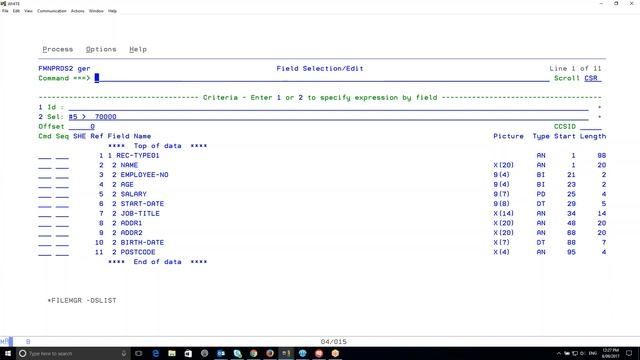Select the BIRTH-DATE field name

tap(142, 242)
